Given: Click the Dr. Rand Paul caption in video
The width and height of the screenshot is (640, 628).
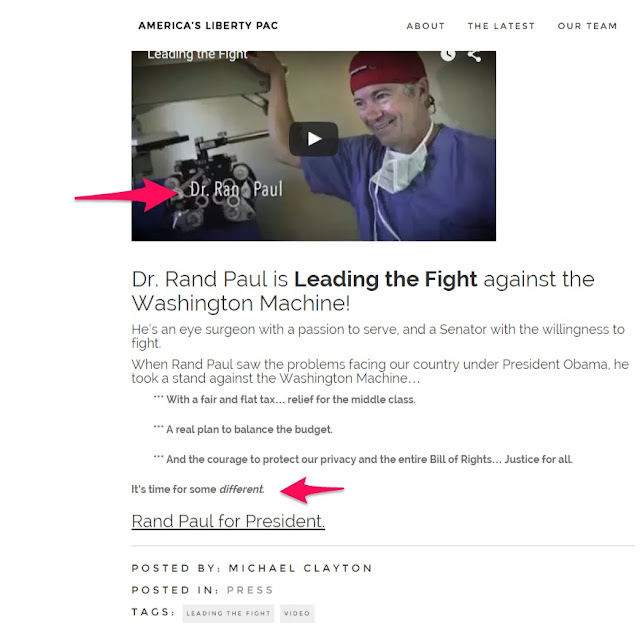Looking at the screenshot, I should (236, 189).
